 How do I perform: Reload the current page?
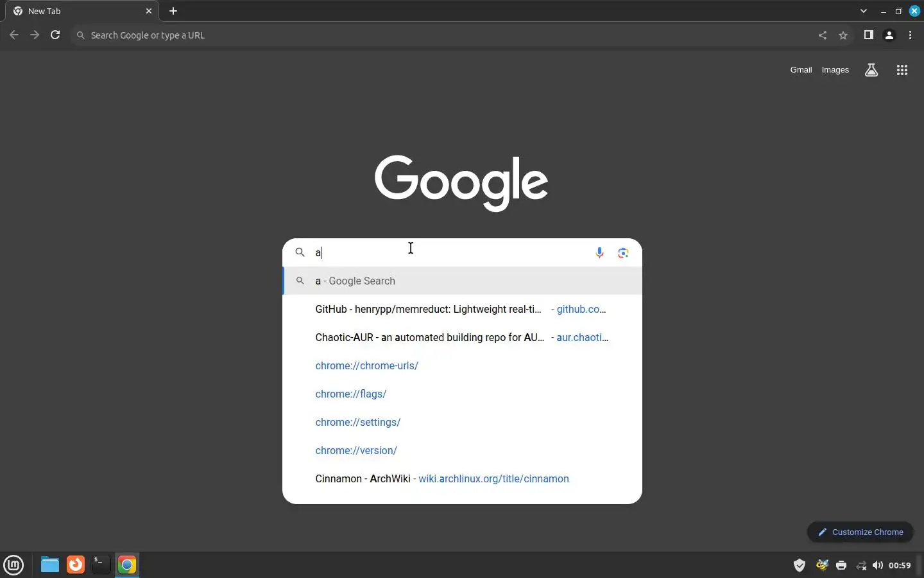[55, 35]
